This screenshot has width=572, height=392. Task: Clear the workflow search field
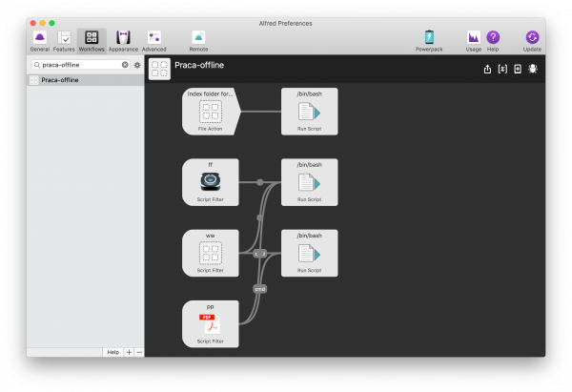coord(125,65)
